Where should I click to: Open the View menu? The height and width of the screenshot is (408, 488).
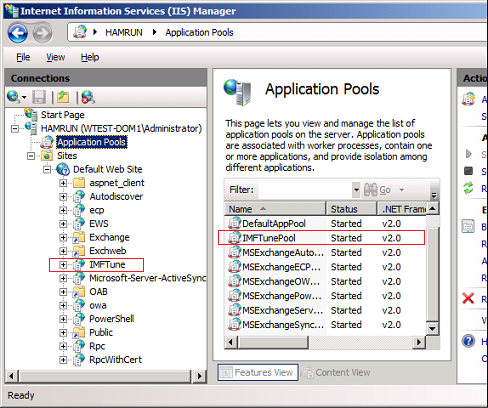tap(55, 57)
